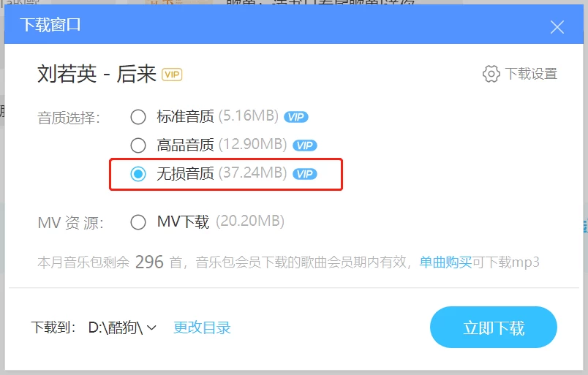This screenshot has width=588, height=375.
Task: Click the (37.24MB) file size text
Action: pyautogui.click(x=253, y=173)
